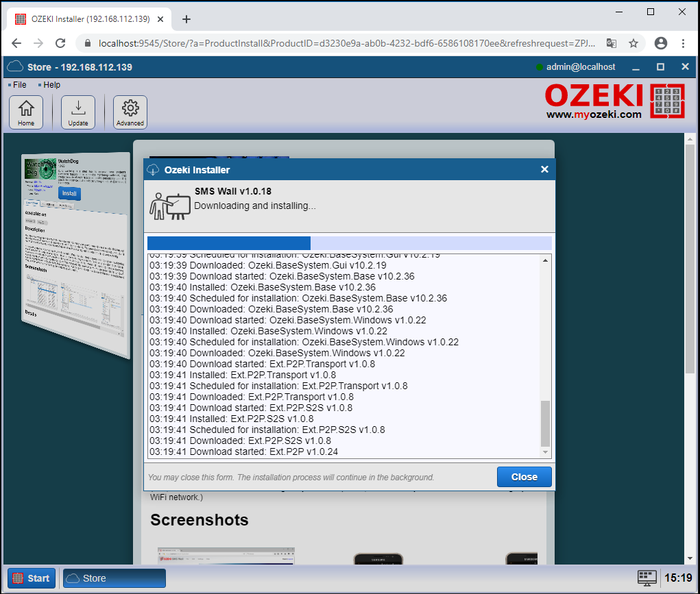The width and height of the screenshot is (700, 594).
Task: Click the WatchDog page thumbnail
Action: (x=76, y=256)
